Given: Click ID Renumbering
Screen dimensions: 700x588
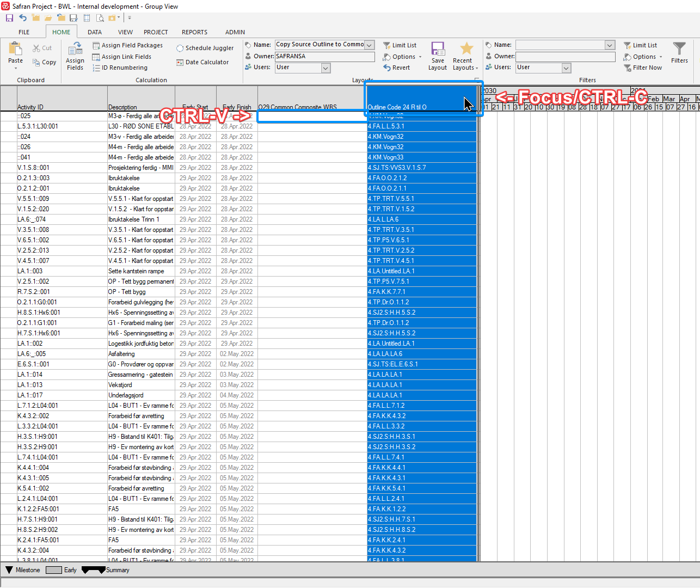Looking at the screenshot, I should 120,68.
